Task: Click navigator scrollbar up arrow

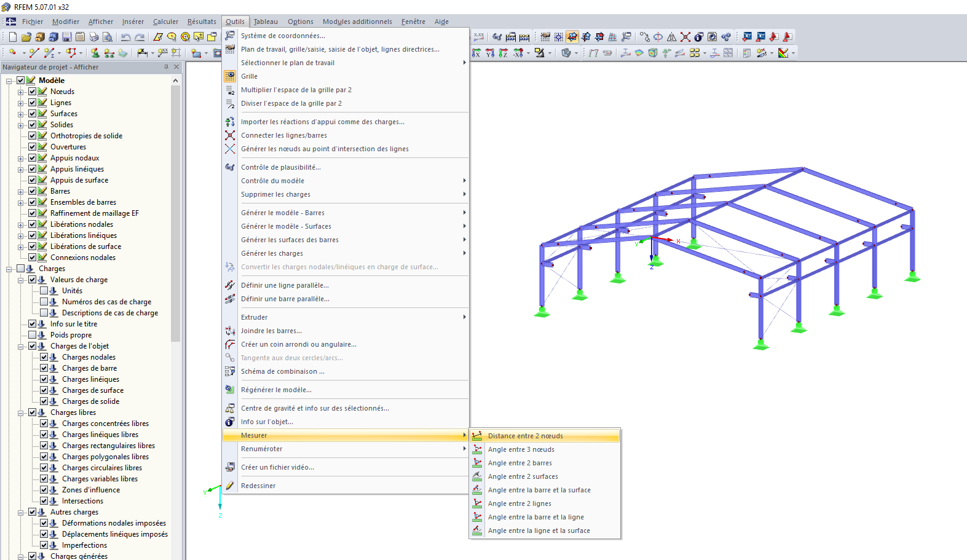Action: [x=175, y=81]
